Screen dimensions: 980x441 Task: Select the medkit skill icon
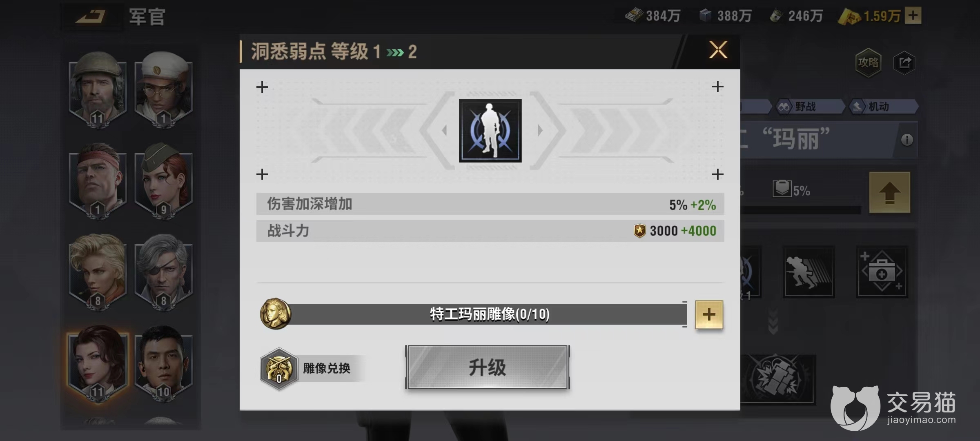tap(882, 272)
